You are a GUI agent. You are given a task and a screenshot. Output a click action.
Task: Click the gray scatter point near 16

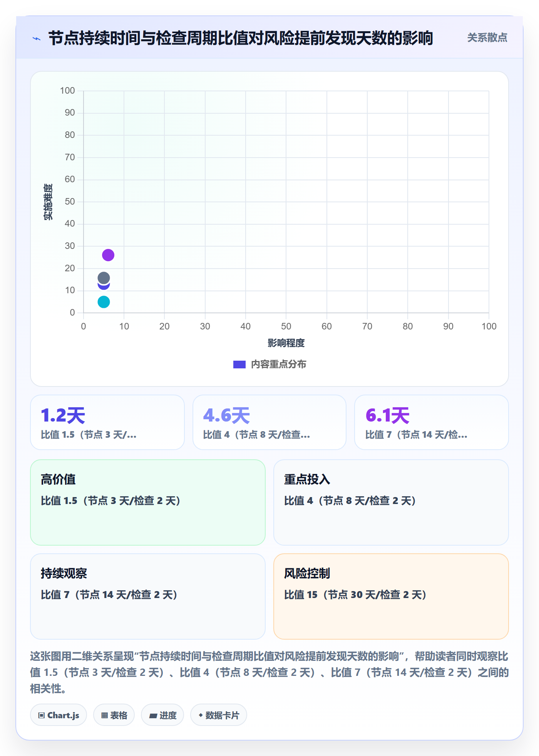point(104,278)
